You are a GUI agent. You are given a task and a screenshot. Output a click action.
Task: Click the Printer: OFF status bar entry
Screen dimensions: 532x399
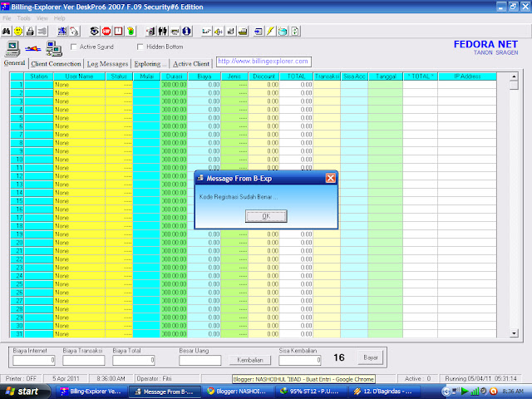click(x=21, y=378)
